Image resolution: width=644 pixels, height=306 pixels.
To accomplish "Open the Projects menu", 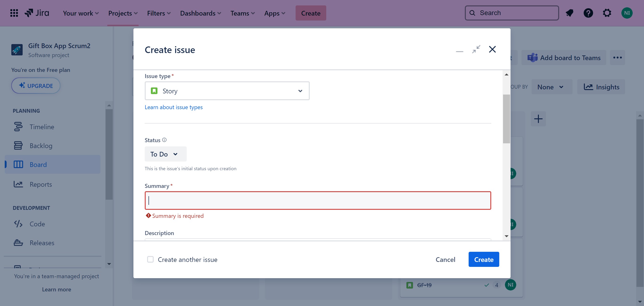I will 123,13.
